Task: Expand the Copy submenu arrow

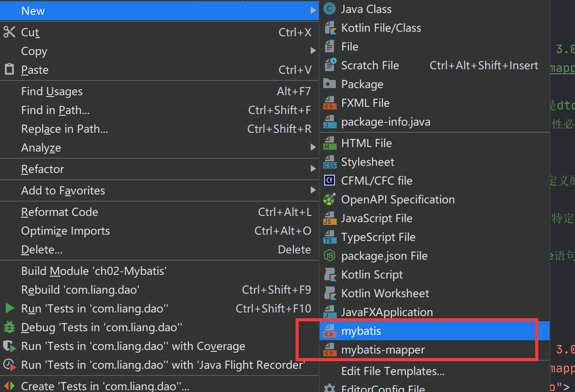Action: click(x=313, y=51)
